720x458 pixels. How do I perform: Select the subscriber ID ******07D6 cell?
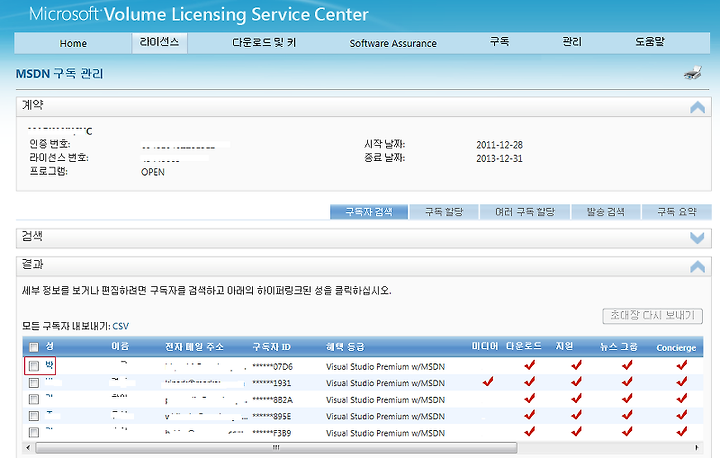pyautogui.click(x=272, y=367)
